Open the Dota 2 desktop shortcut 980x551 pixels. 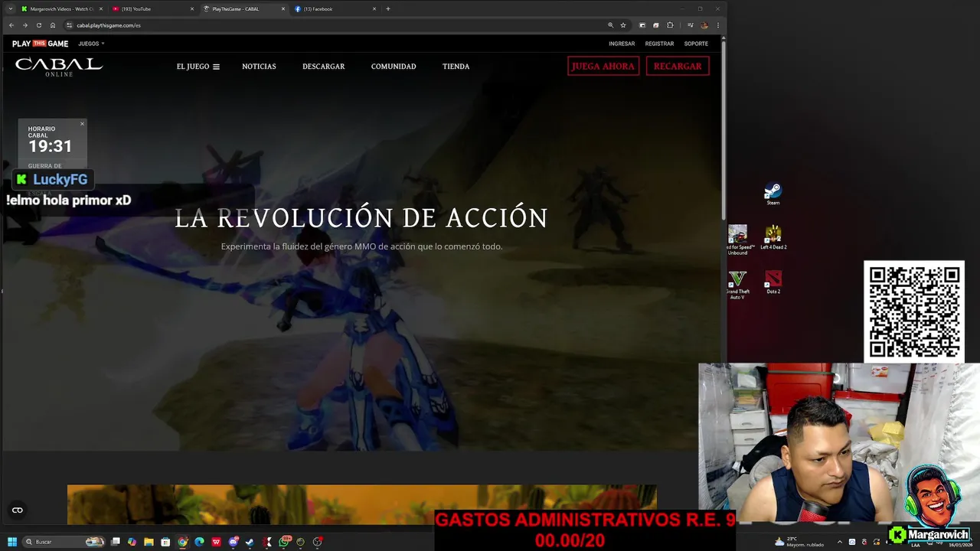pos(773,282)
